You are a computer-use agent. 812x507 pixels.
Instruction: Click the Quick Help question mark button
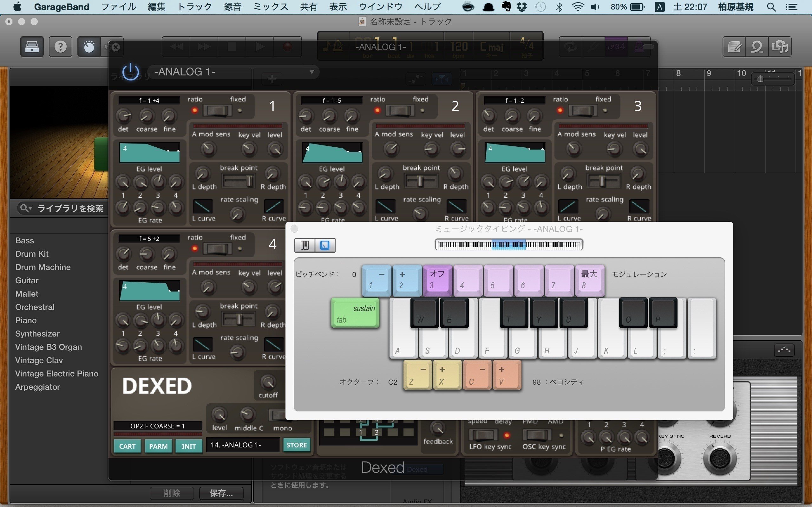(60, 47)
